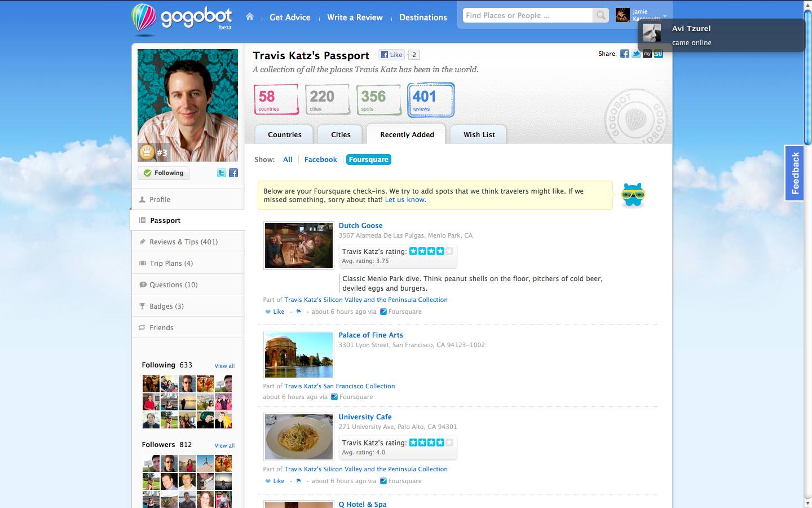This screenshot has height=508, width=812.
Task: Click the 58 countries stamp
Action: click(x=276, y=99)
